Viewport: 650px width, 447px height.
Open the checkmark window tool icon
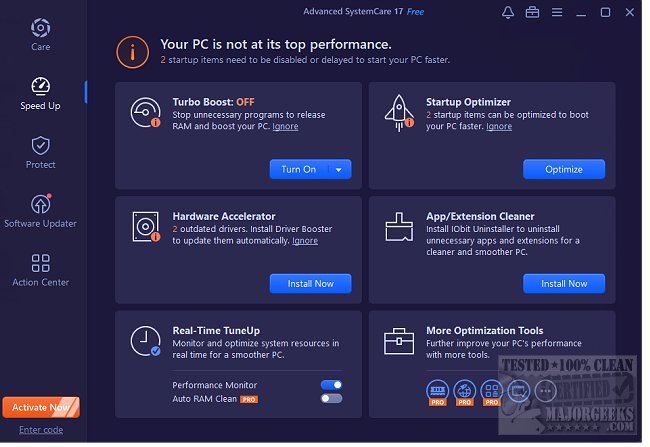click(x=519, y=391)
